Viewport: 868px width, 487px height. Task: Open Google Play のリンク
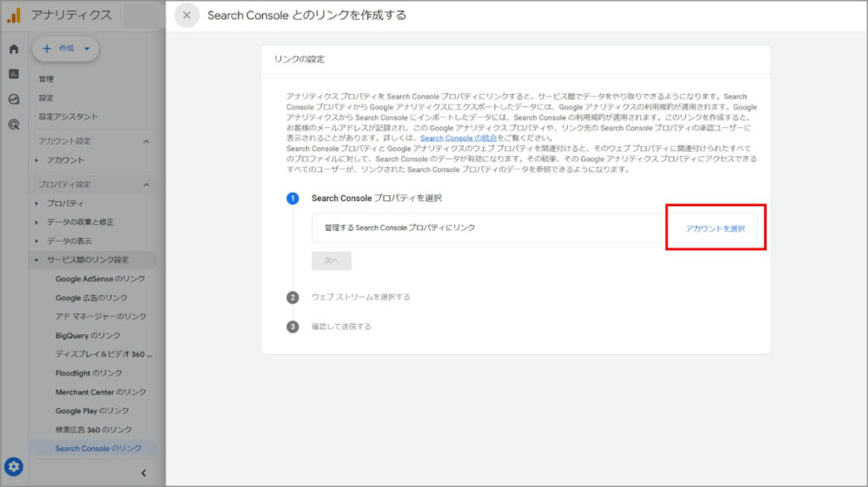click(92, 411)
